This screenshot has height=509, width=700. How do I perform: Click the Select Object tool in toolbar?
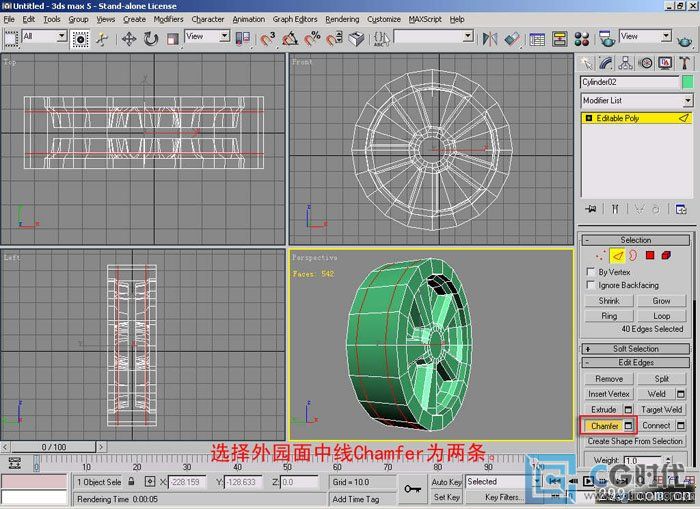click(x=80, y=39)
